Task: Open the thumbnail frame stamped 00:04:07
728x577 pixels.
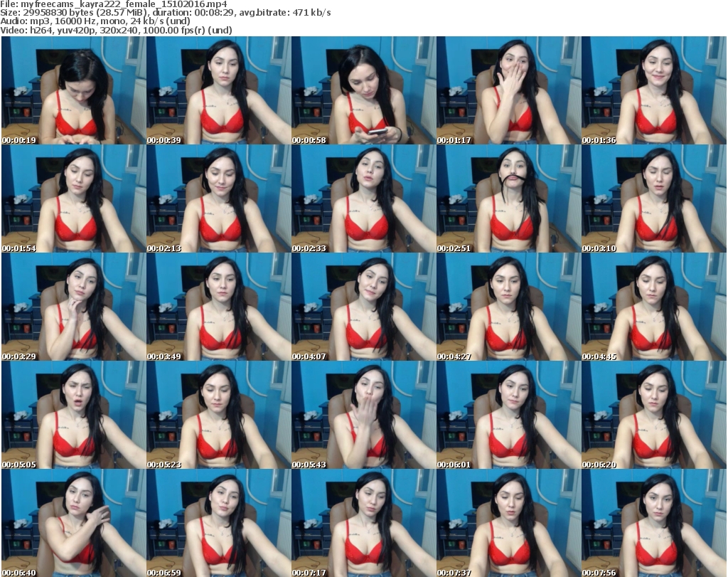Action: [364, 307]
